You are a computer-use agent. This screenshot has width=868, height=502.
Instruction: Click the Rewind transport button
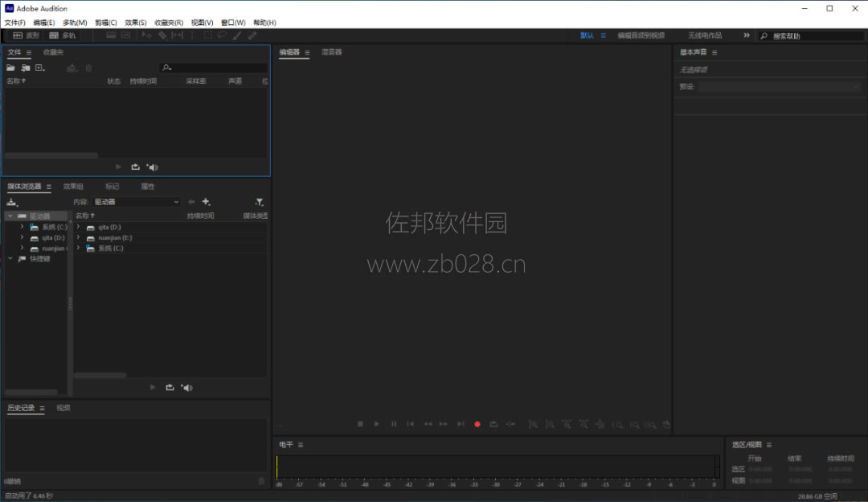tap(428, 424)
